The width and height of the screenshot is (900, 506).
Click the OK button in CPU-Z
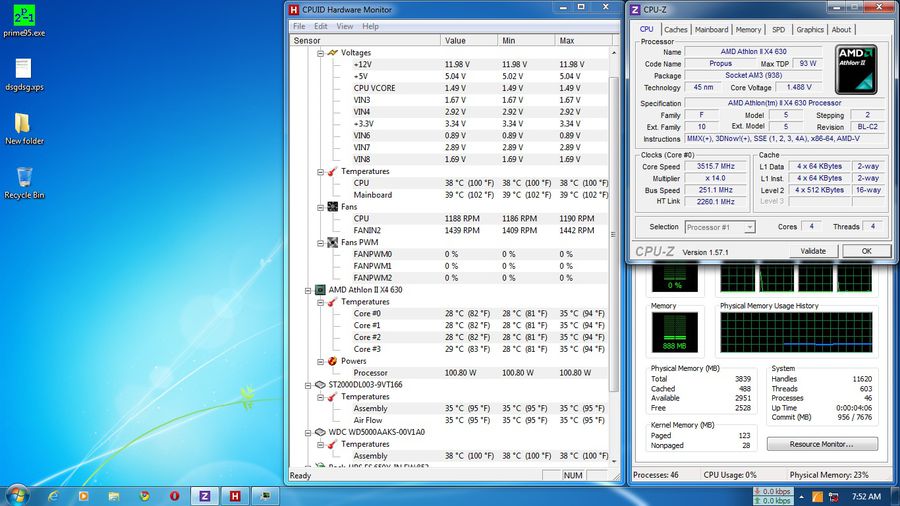click(866, 251)
